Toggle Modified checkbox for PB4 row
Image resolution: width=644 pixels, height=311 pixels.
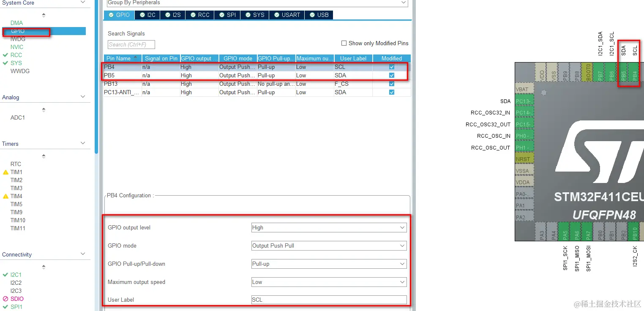[x=392, y=67]
